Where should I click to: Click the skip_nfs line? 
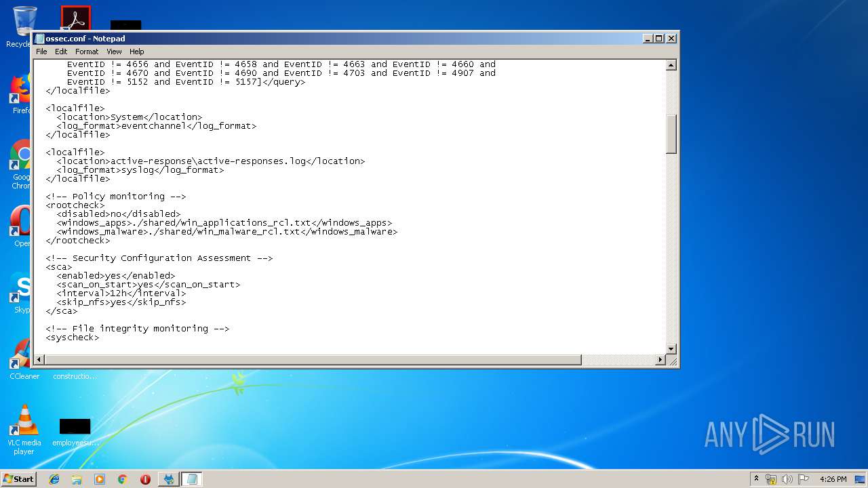coord(121,302)
